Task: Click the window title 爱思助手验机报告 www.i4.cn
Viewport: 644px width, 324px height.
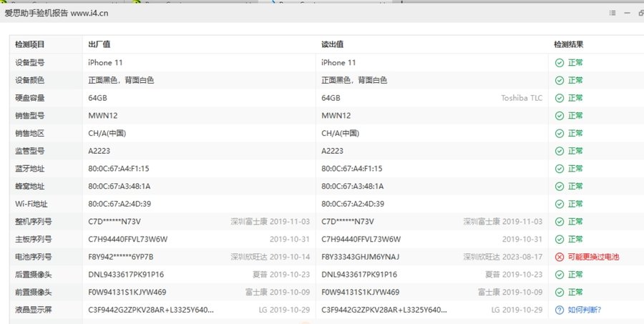Action: [57, 13]
